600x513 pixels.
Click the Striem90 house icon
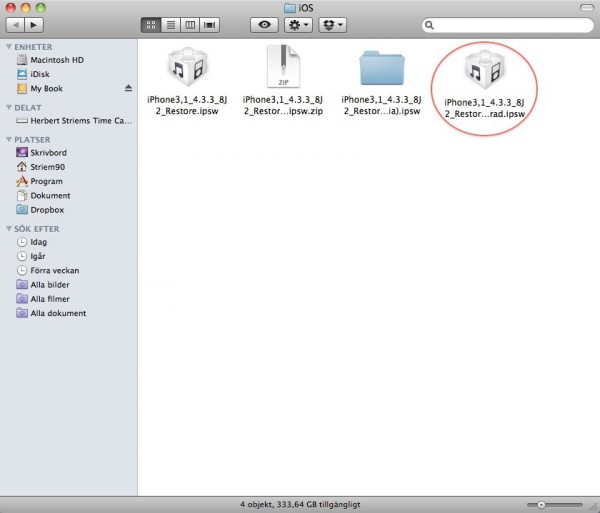point(22,167)
